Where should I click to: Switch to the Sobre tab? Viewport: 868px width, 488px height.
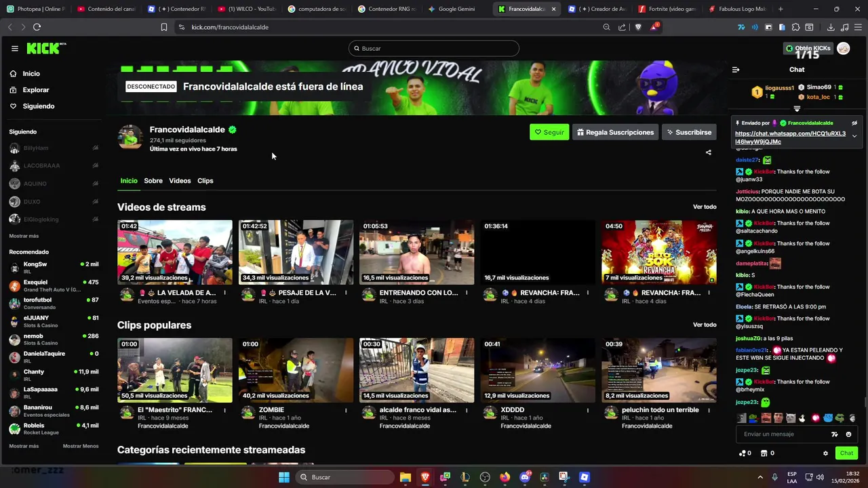coord(153,181)
